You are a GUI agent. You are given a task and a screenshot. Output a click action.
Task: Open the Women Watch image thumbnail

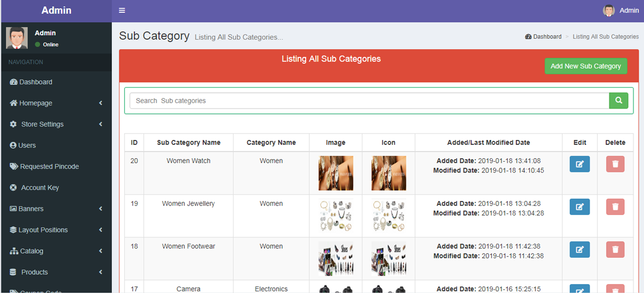(x=335, y=173)
